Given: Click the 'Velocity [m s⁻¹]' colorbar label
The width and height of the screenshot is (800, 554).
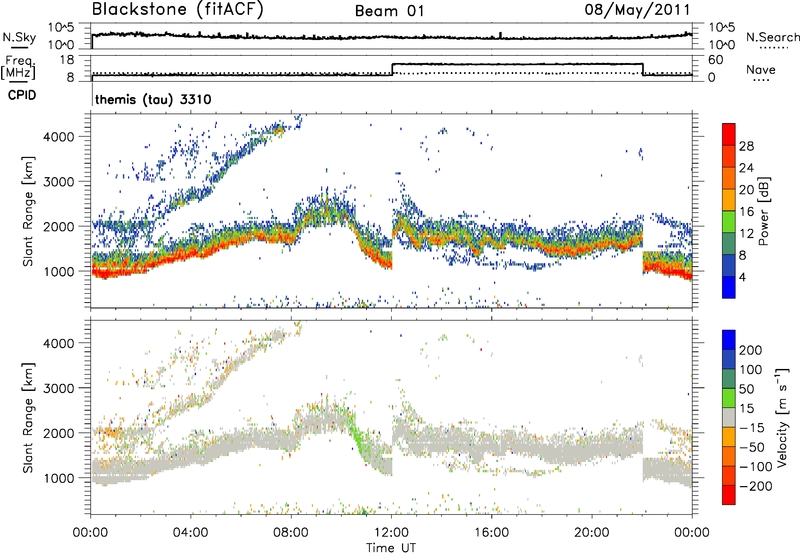Looking at the screenshot, I should pyautogui.click(x=782, y=417).
